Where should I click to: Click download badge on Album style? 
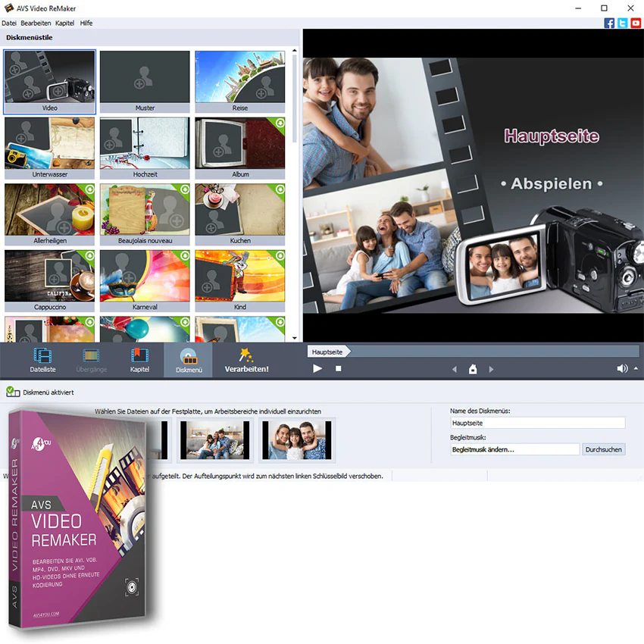point(280,123)
